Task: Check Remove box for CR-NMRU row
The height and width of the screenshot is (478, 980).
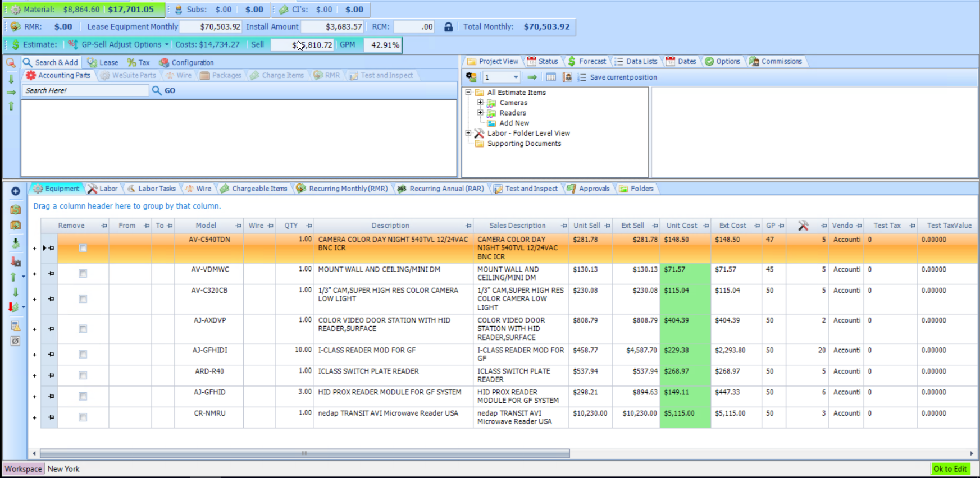Action: click(83, 417)
